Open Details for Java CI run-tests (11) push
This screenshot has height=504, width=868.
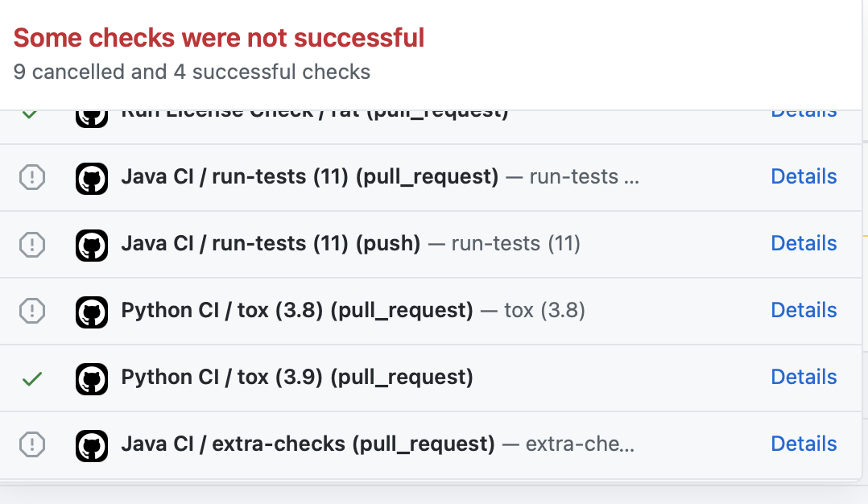[x=804, y=243]
